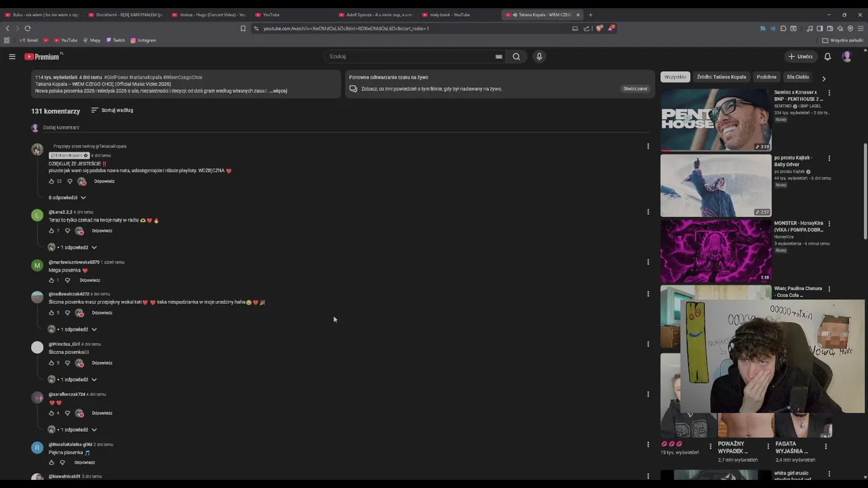Like the 'Piękna piosenka' comment
The height and width of the screenshot is (488, 868).
52,462
